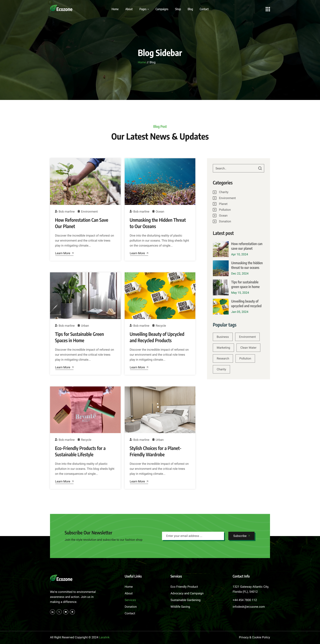Expand the Pages dropdown in navigation
This screenshot has width=320, height=644.
(x=144, y=9)
